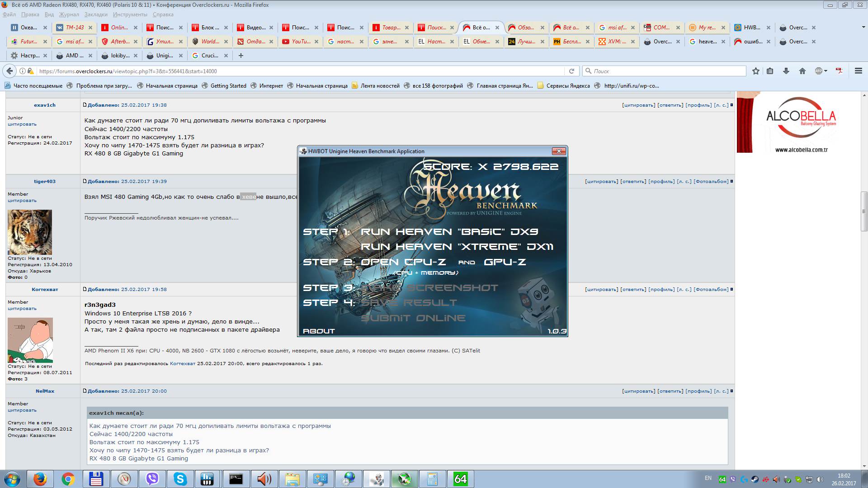Viewport: 868px width, 488px height.
Task: Open Skype from the taskbar
Action: tap(180, 479)
